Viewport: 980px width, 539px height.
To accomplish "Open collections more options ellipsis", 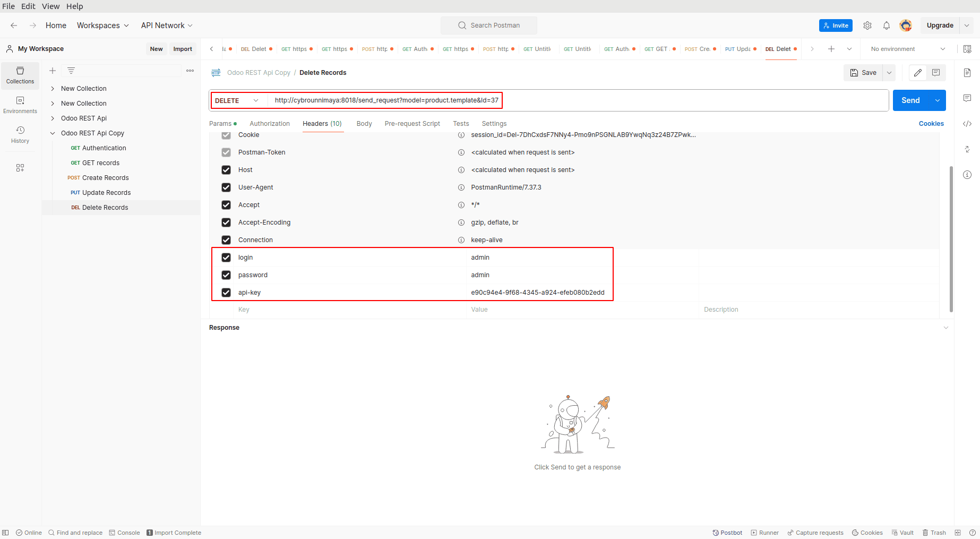I will pyautogui.click(x=190, y=71).
